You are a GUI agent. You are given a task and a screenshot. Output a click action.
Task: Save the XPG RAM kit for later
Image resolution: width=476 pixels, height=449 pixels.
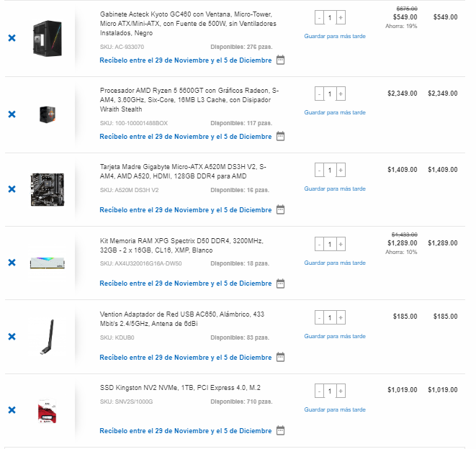pyautogui.click(x=335, y=263)
